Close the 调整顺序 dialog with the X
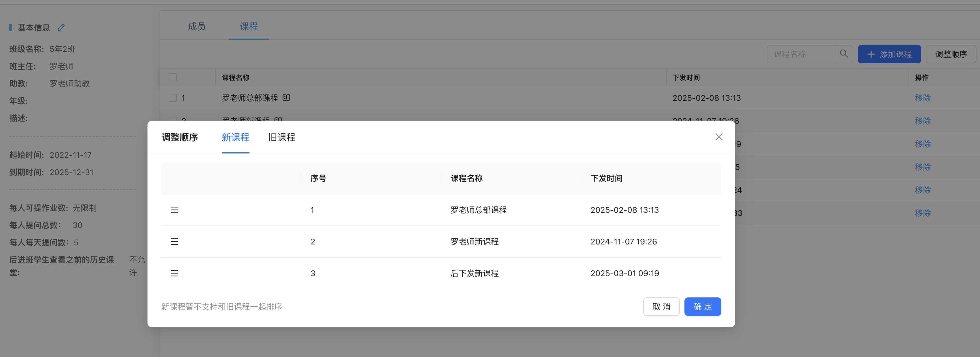Screen dimensions: 980x357 (719, 137)
